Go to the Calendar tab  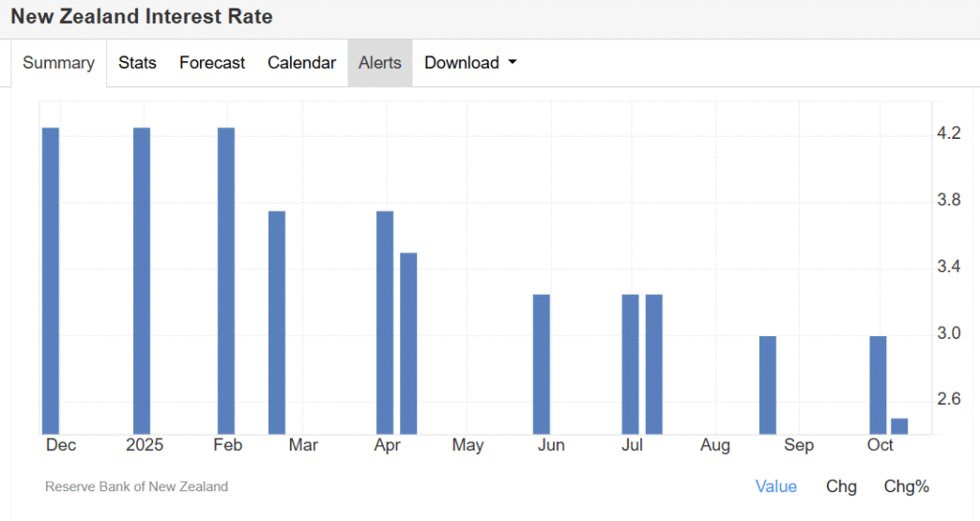point(301,63)
